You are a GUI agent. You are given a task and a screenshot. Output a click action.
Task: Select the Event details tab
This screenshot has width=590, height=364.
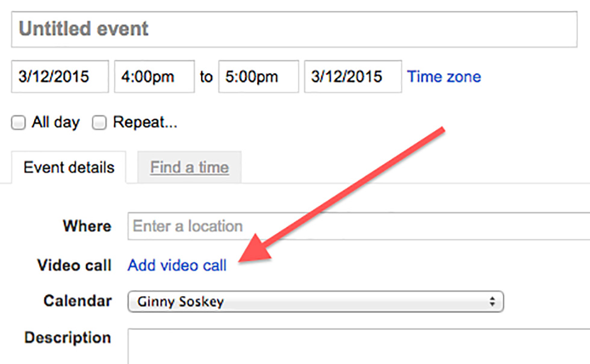[x=69, y=167]
